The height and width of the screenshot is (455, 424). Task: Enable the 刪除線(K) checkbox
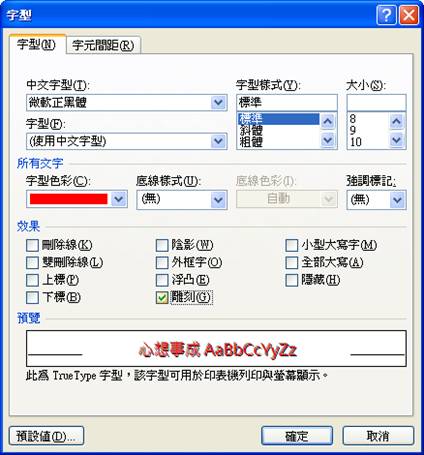(x=32, y=246)
